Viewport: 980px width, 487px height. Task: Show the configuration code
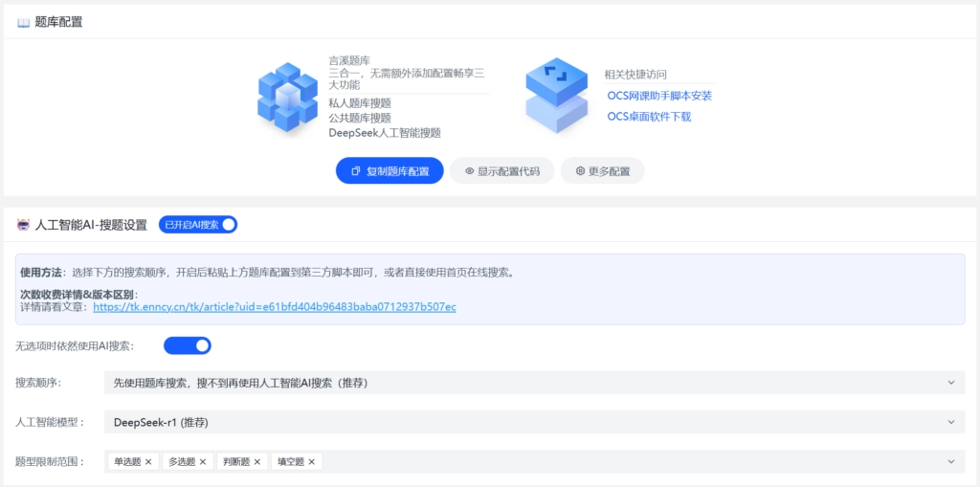[x=501, y=170]
